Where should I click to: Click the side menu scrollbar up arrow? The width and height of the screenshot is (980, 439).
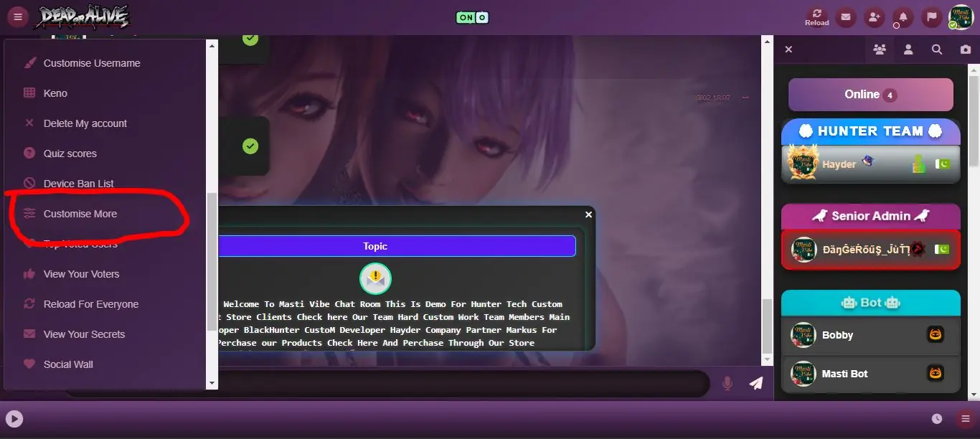pos(212,45)
